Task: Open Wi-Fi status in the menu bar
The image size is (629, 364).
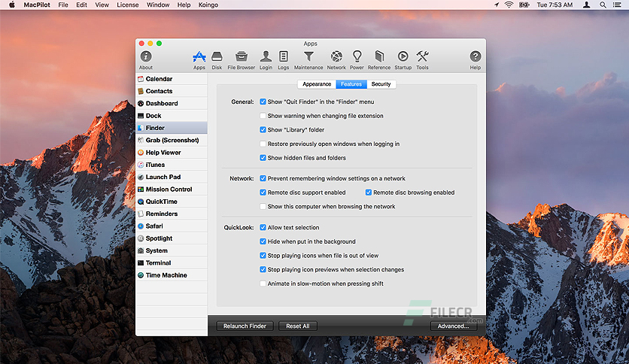Action: tap(509, 5)
